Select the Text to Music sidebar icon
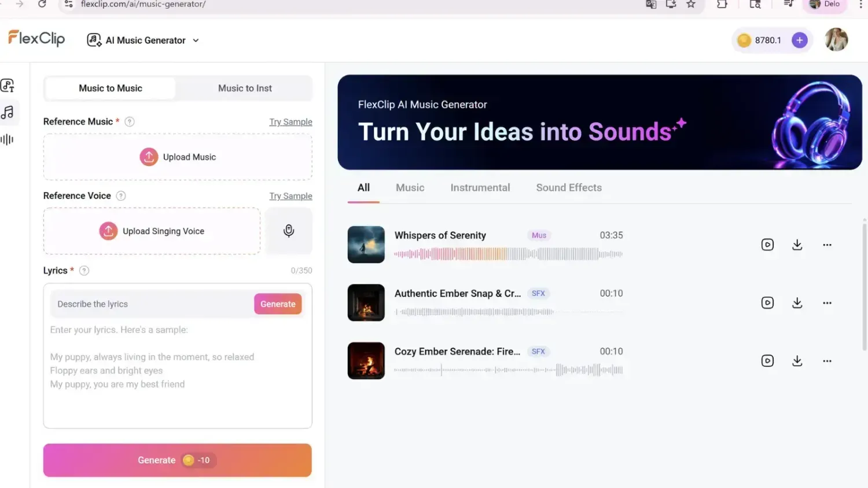Viewport: 868px width, 488px height. (8, 85)
